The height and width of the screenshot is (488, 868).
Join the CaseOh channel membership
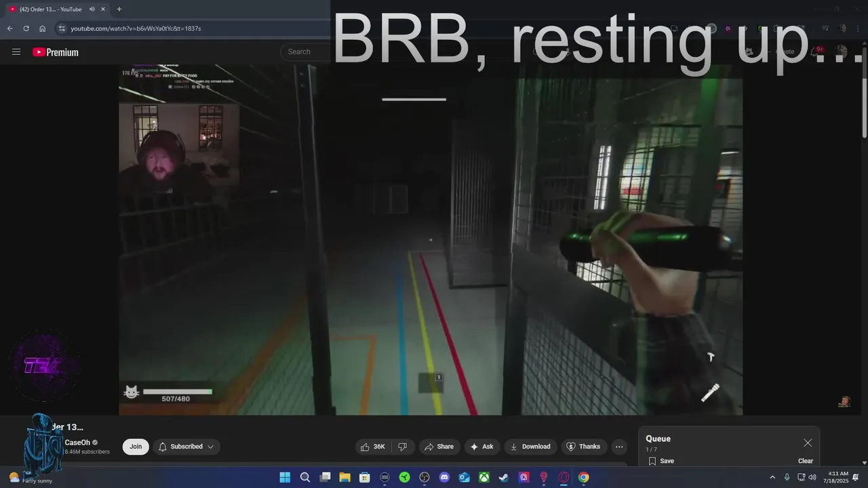click(136, 447)
